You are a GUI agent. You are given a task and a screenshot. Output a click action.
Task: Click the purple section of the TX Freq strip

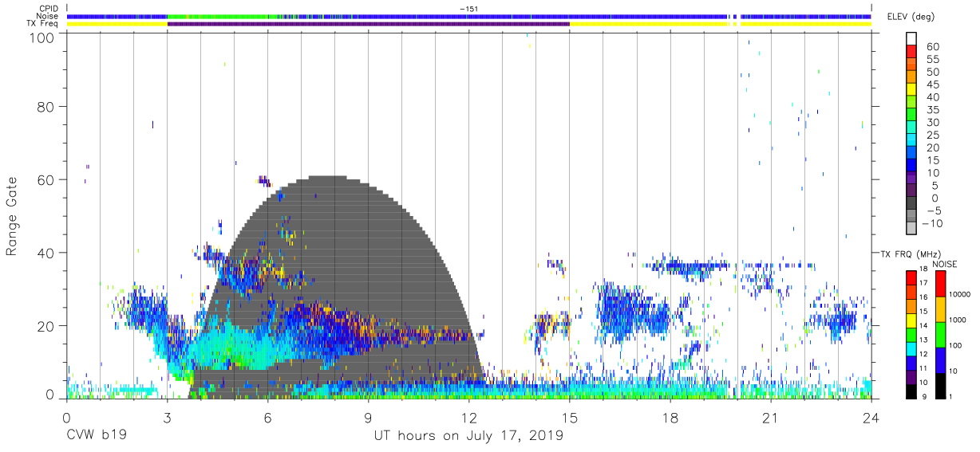click(x=368, y=24)
